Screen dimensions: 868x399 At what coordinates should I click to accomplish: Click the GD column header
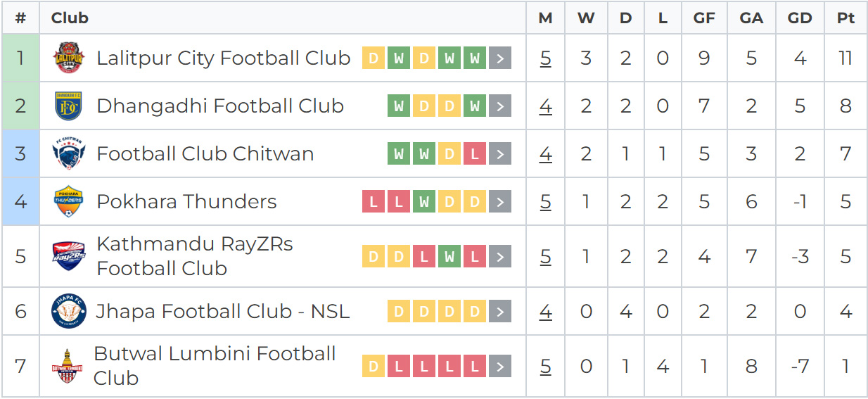(800, 18)
